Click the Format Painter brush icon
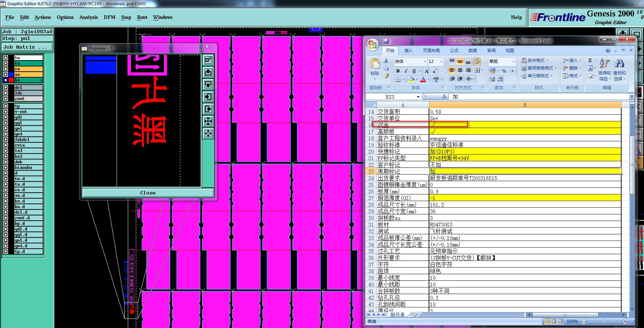This screenshot has width=644, height=328. coord(386,76)
